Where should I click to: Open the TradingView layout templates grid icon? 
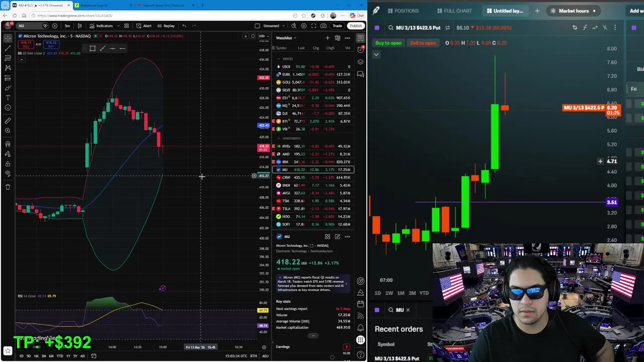click(126, 26)
